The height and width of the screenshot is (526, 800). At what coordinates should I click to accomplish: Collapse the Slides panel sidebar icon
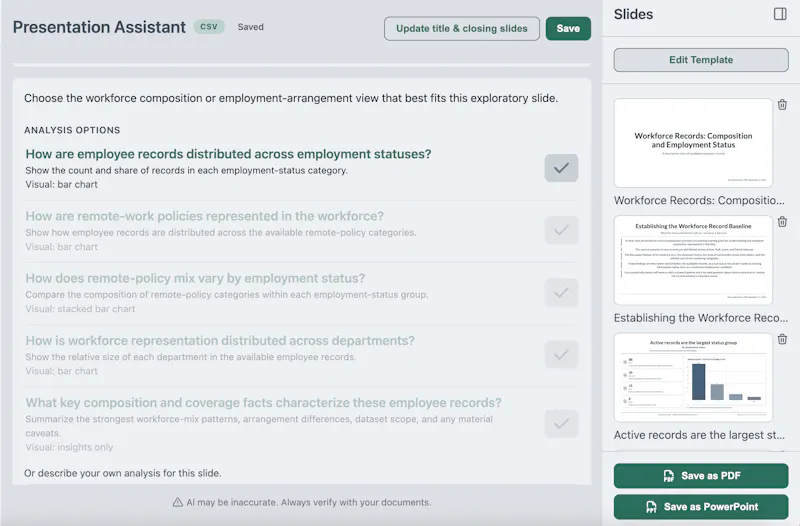(x=780, y=14)
